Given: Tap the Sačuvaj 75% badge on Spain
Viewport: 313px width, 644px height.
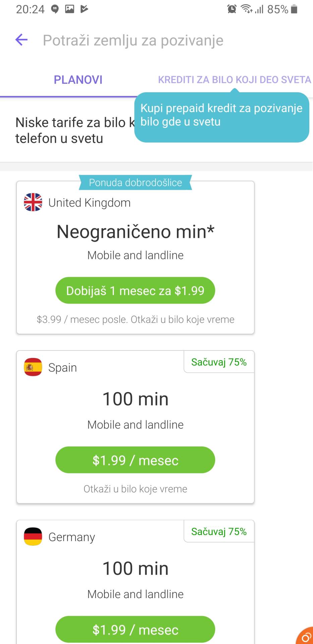Looking at the screenshot, I should [219, 362].
